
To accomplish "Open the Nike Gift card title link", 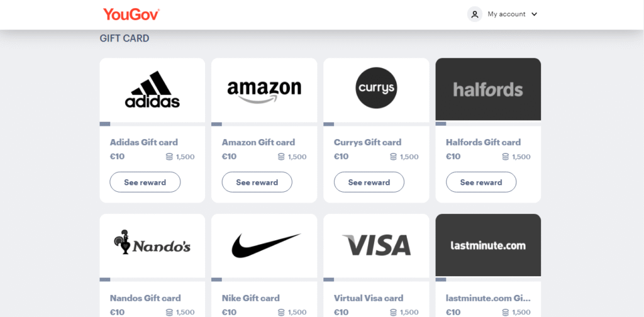I will point(250,298).
